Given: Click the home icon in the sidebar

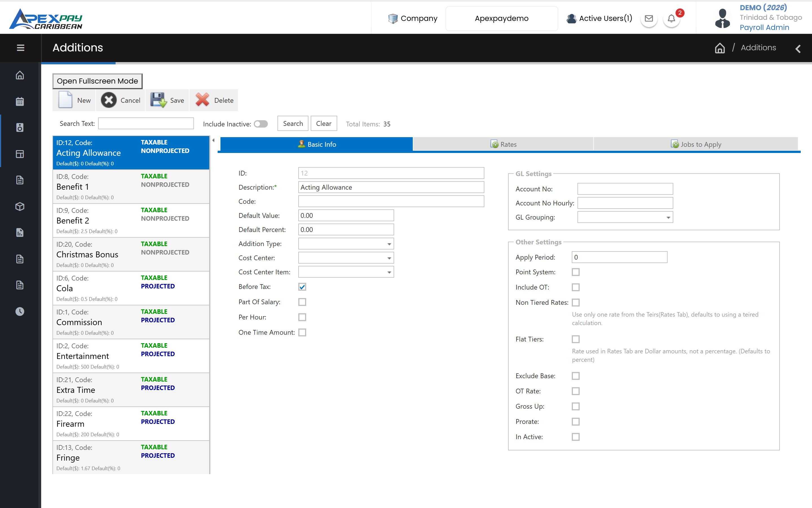Looking at the screenshot, I should pyautogui.click(x=20, y=75).
